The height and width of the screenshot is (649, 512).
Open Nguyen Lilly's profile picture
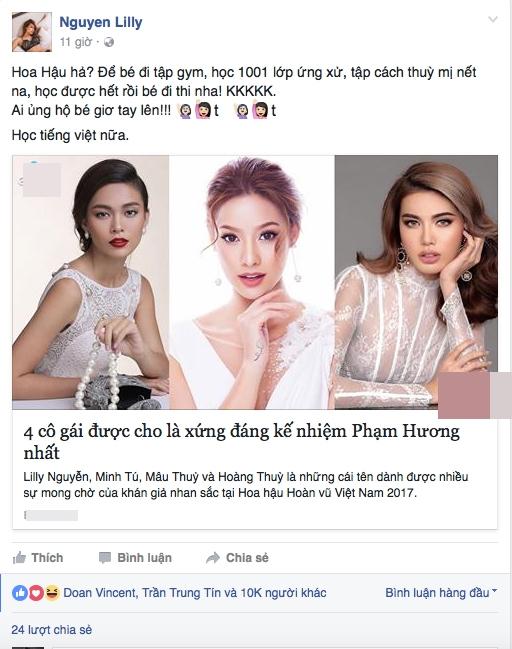[32, 31]
